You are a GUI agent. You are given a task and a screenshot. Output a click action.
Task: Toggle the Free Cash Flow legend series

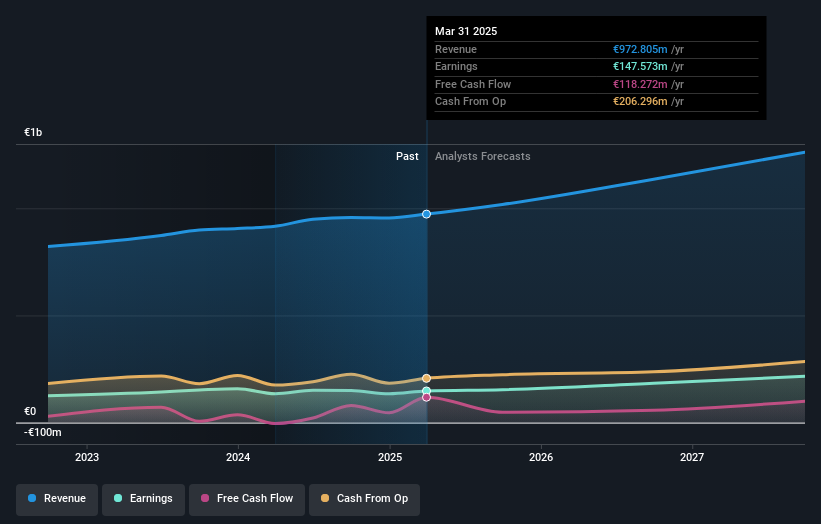247,499
